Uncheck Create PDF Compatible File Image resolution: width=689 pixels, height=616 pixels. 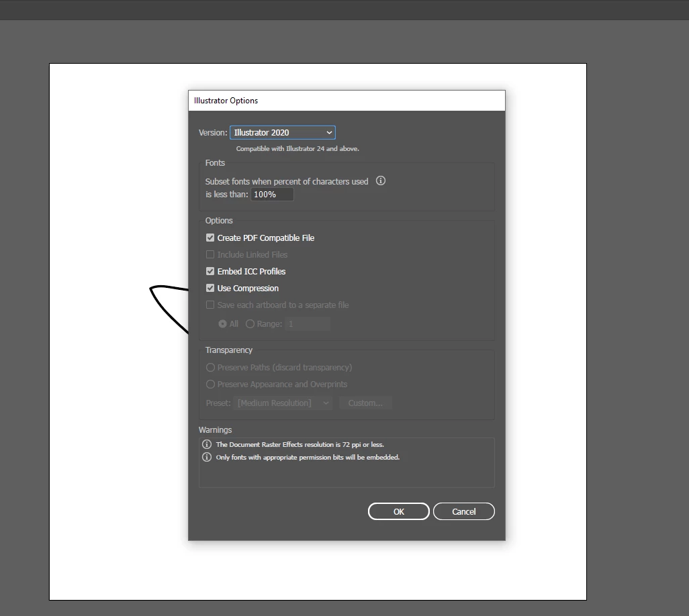[x=210, y=238]
